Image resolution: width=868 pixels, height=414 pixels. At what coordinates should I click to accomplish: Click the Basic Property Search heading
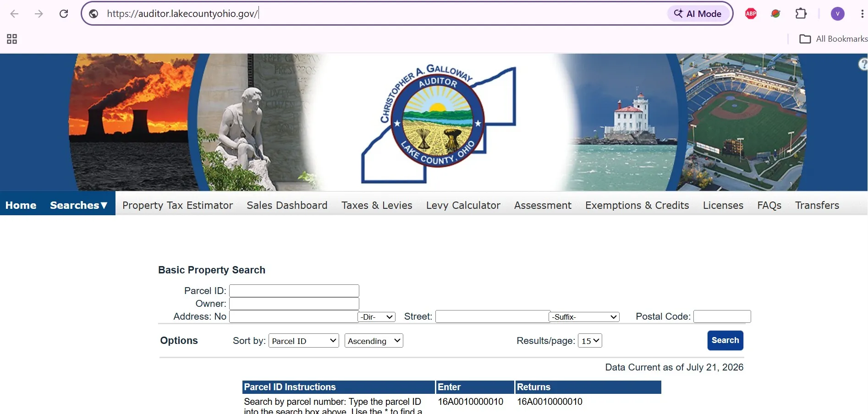click(x=212, y=270)
